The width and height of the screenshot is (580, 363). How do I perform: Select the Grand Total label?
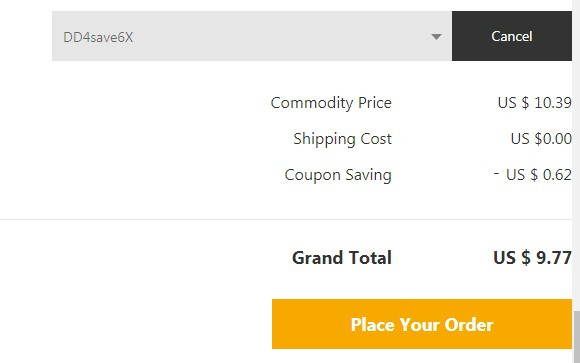tap(342, 258)
